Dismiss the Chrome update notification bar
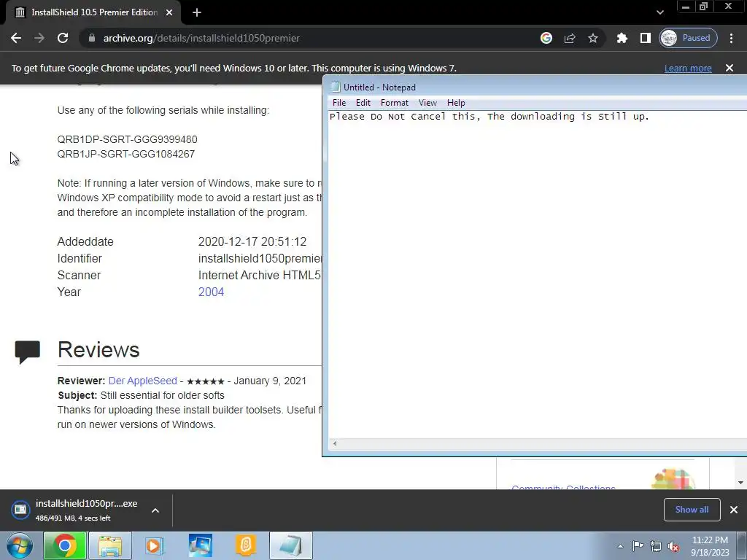Viewport: 747px width, 560px height. pyautogui.click(x=729, y=68)
